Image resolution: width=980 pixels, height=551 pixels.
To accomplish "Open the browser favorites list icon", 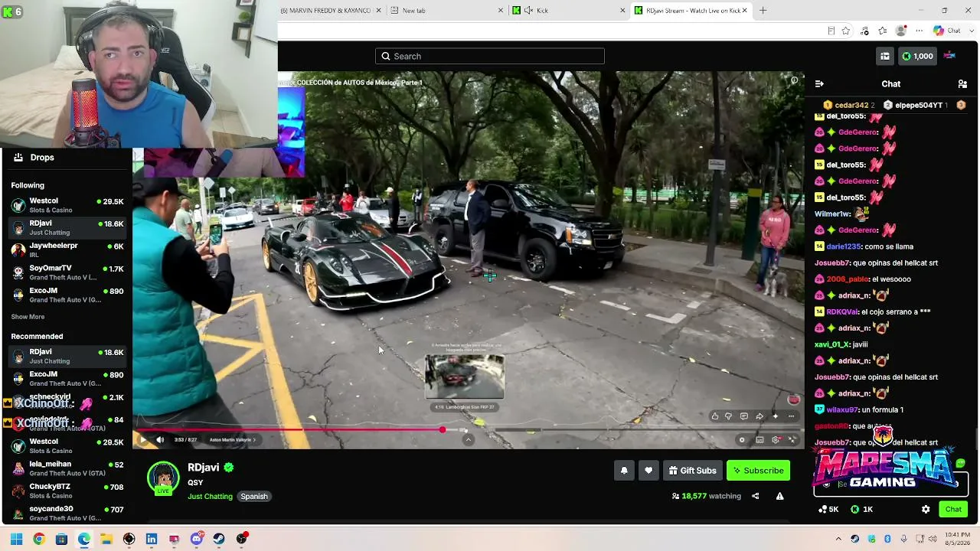I will [x=883, y=31].
